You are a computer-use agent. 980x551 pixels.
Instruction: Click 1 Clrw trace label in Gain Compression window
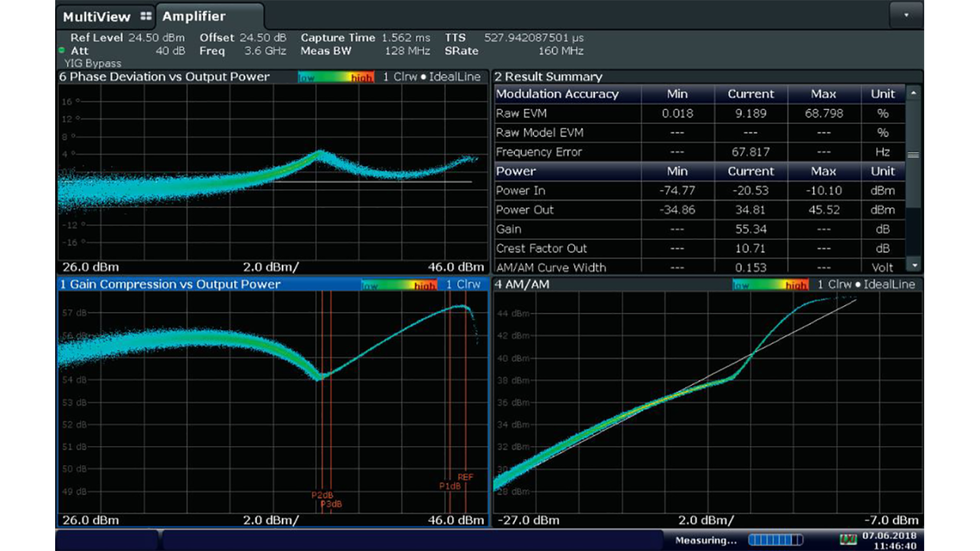click(463, 284)
